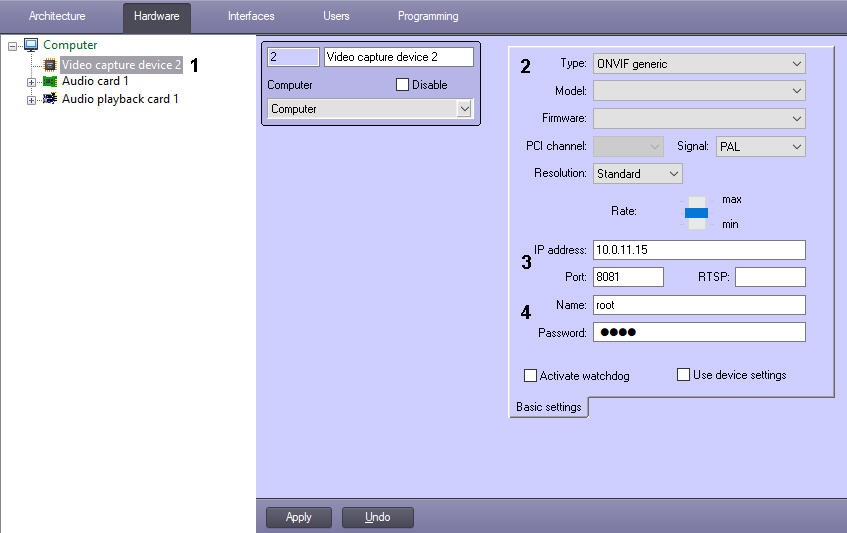Screen dimensions: 847x533
Task: Click the Password input field
Action: [699, 332]
